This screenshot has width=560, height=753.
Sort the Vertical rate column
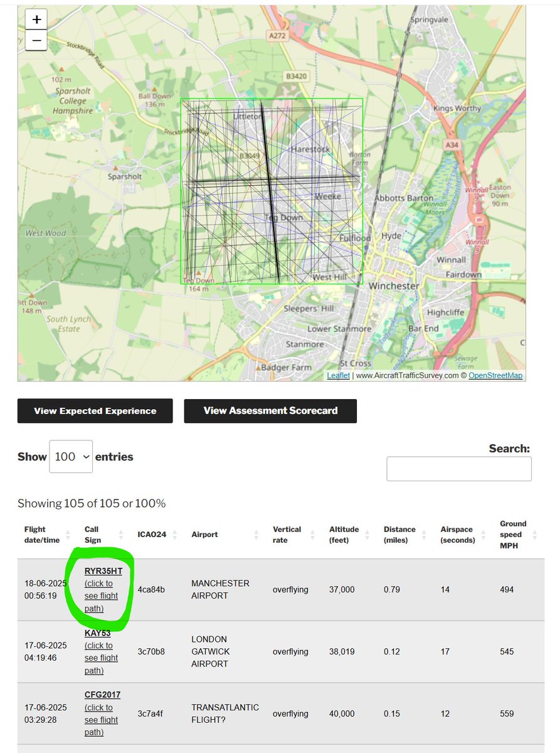coord(287,534)
